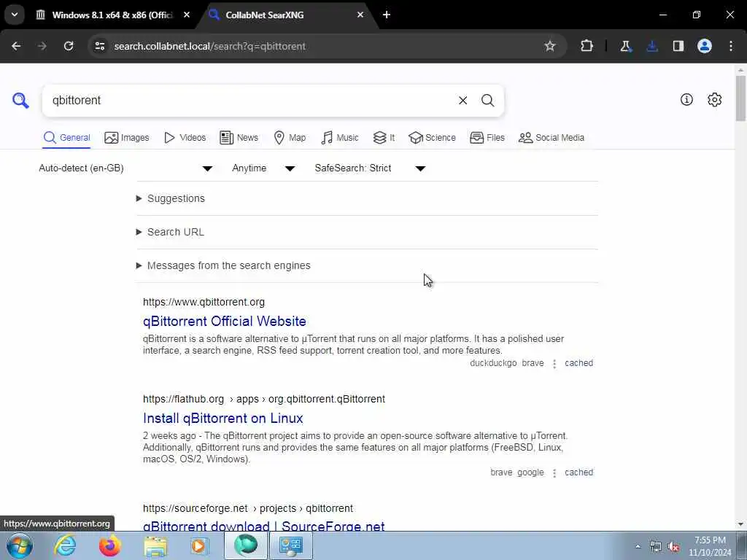Open the taskbar clock 7:55 PM
This screenshot has width=747, height=560.
(710, 546)
